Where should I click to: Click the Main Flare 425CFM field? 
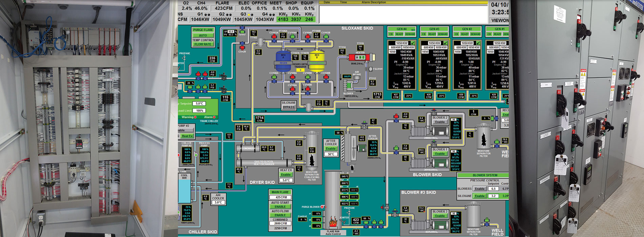click(x=281, y=197)
